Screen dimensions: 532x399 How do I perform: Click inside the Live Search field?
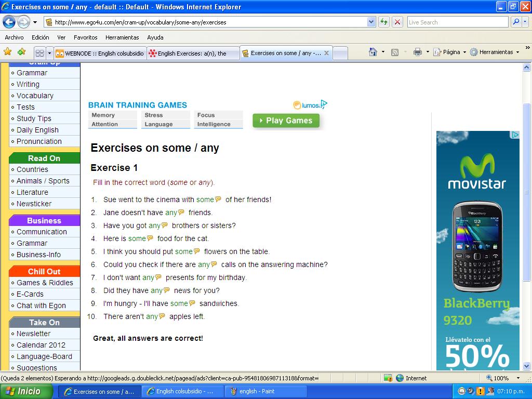(x=457, y=22)
